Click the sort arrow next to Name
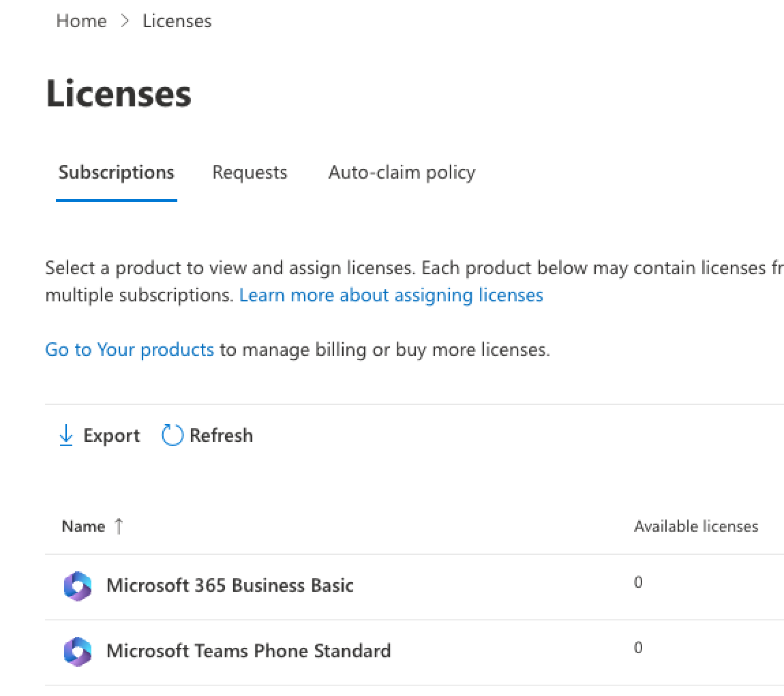The image size is (784, 696). (119, 526)
